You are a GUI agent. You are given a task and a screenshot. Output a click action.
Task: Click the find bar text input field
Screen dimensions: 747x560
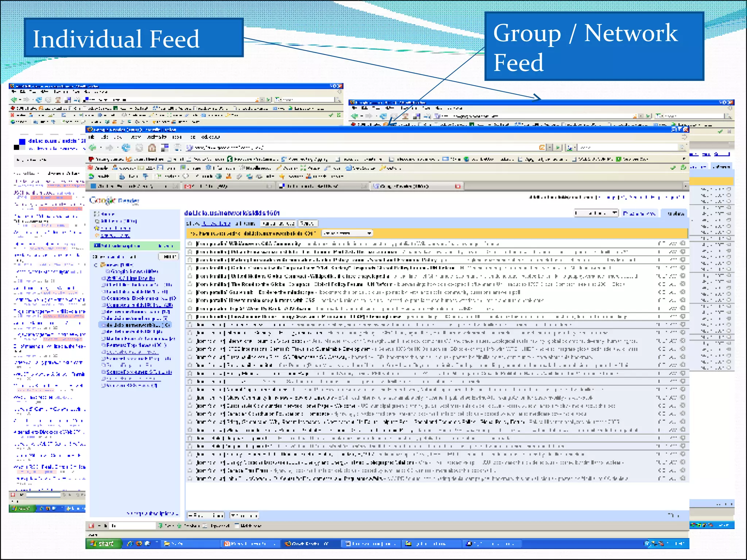pyautogui.click(x=133, y=525)
